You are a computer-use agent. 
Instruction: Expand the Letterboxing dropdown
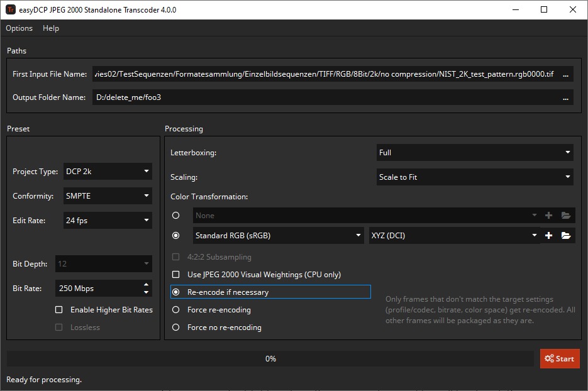coord(474,152)
